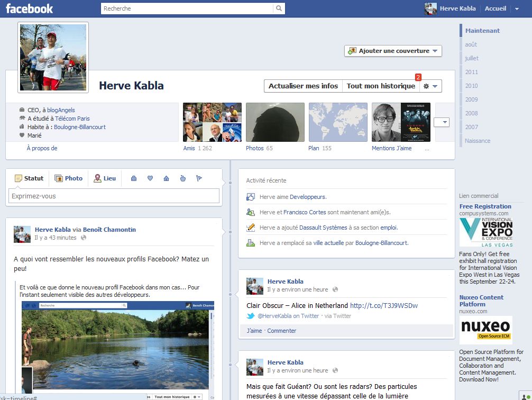The image size is (532, 400).
Task: Click the Developpeurs link in recent activity
Action: point(308,197)
